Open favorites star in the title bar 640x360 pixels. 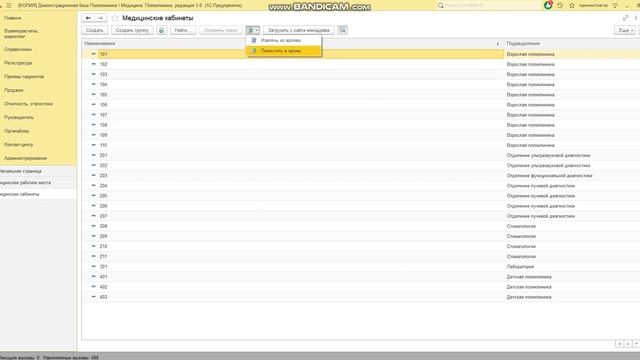(x=571, y=5)
